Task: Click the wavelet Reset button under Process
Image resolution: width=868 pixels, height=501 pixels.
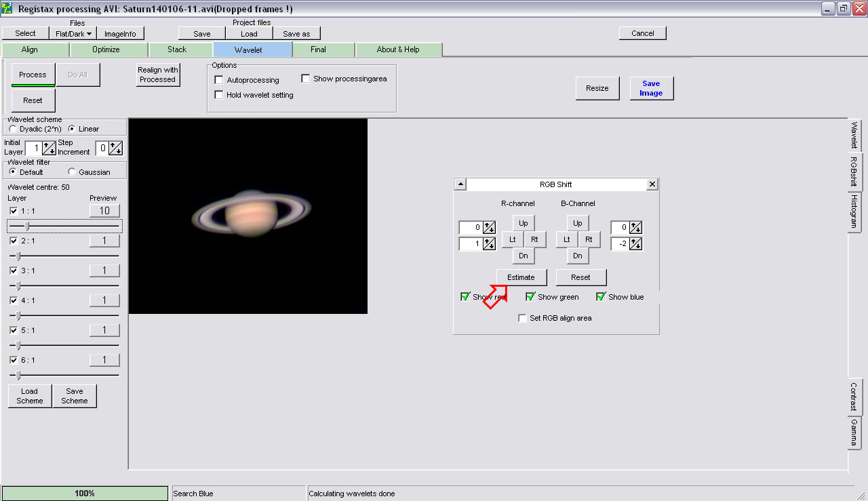Action: click(x=33, y=100)
